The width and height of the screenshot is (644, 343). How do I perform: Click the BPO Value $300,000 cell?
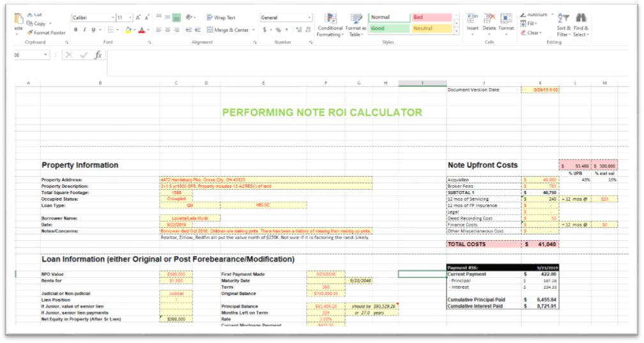coord(176,275)
